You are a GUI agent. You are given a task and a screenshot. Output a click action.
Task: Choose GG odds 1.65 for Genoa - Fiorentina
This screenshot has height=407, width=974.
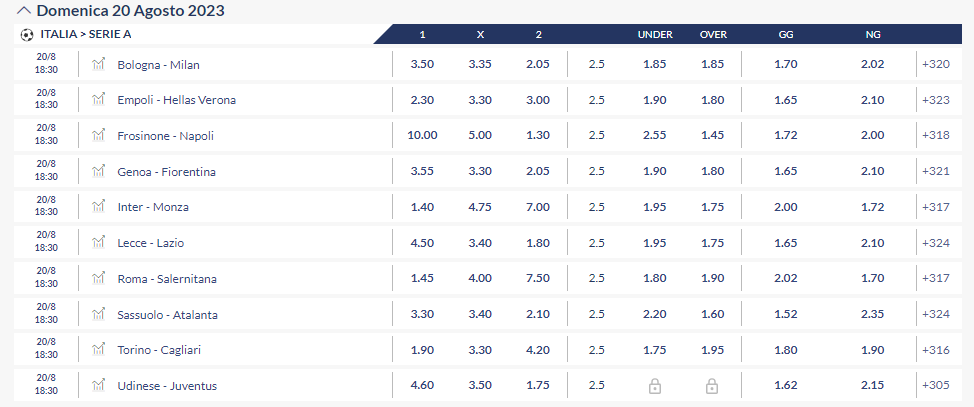(x=786, y=171)
